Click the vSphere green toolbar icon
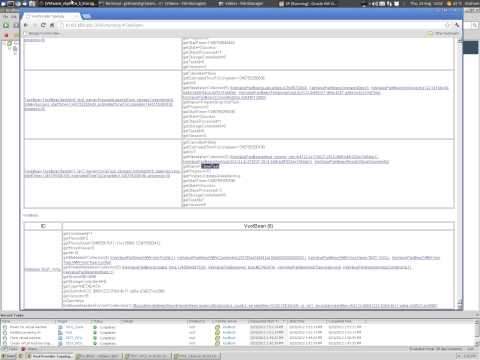 coord(6,25)
